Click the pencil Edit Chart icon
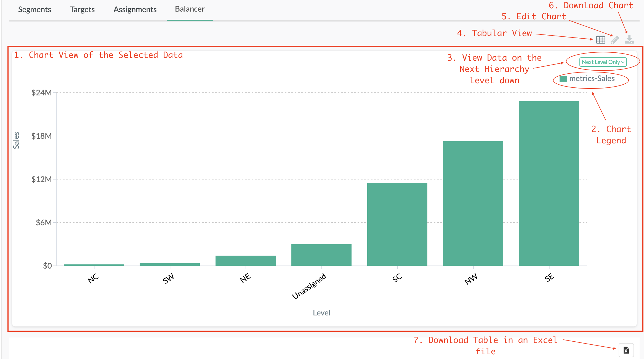644x359 pixels. coord(615,40)
